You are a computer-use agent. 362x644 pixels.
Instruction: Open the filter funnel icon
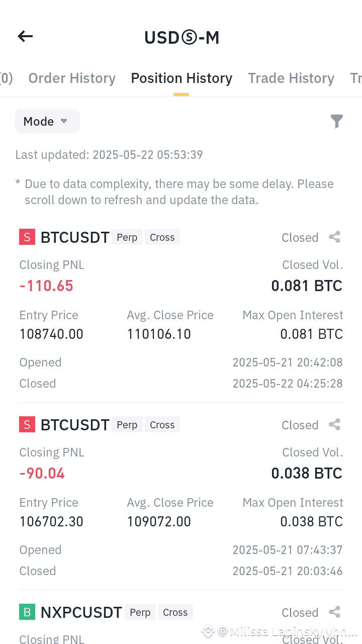[x=336, y=121]
